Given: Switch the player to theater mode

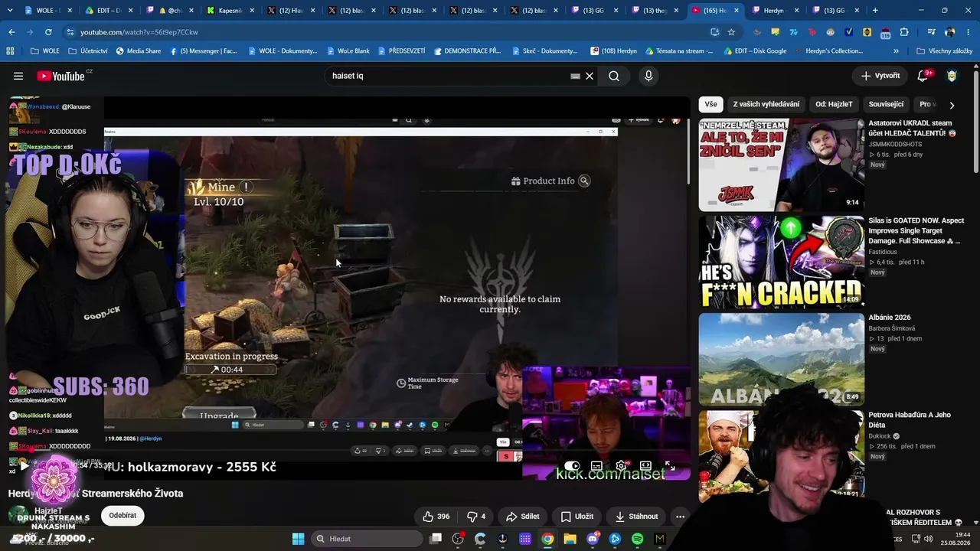Looking at the screenshot, I should tap(645, 465).
